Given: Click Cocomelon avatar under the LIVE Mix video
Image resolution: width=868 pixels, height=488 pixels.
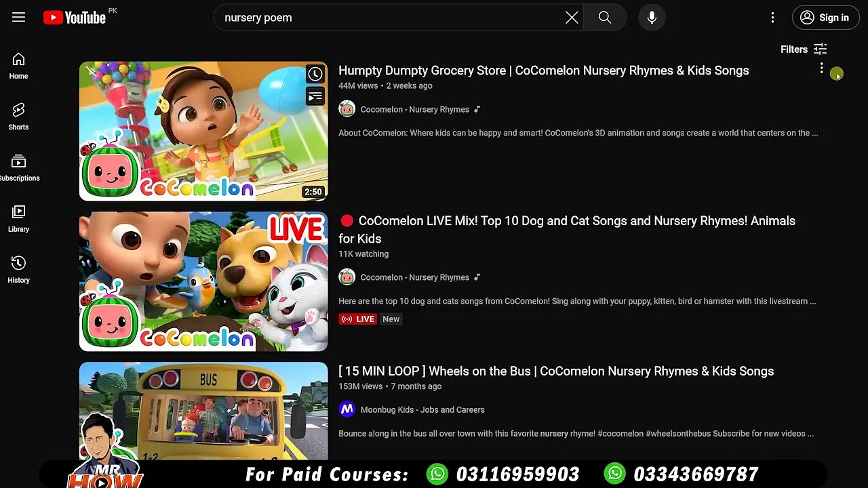Looking at the screenshot, I should [347, 277].
